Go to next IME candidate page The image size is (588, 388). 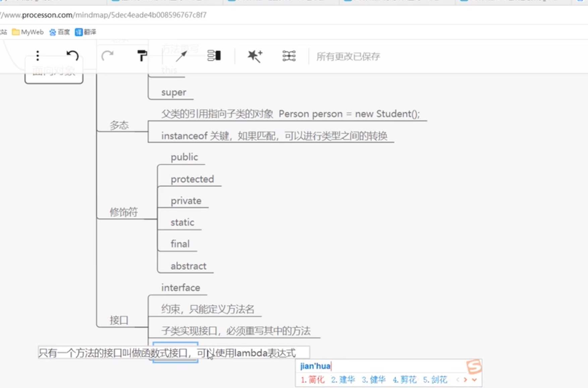pyautogui.click(x=465, y=380)
